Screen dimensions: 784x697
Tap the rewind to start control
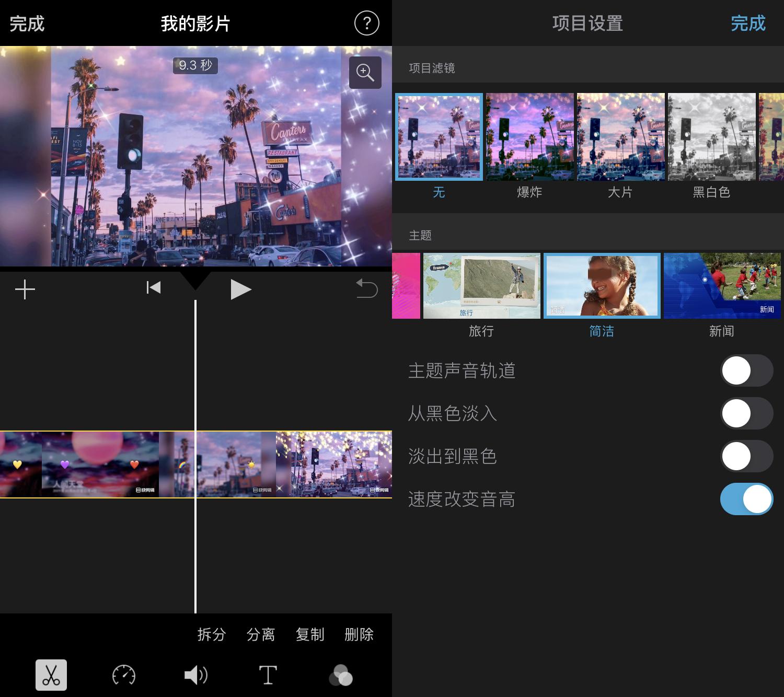coord(153,287)
